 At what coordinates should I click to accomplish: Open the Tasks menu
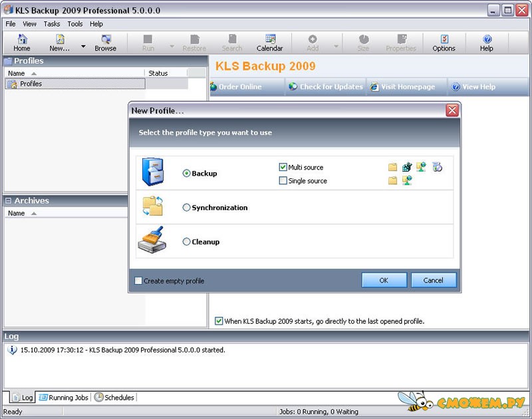(x=52, y=24)
